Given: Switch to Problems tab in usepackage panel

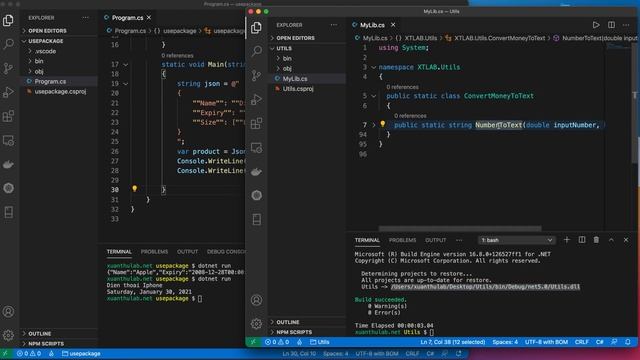Looking at the screenshot, I should point(154,251).
